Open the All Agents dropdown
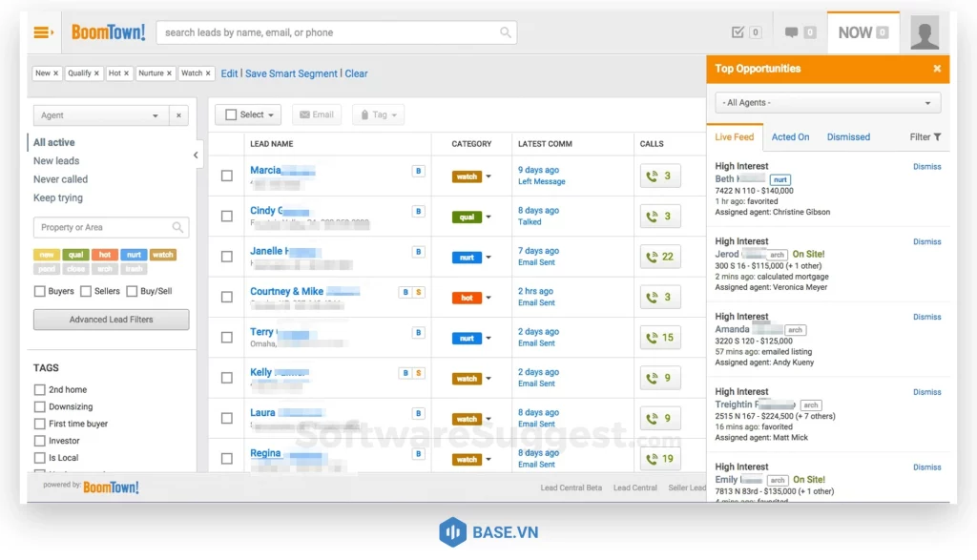The width and height of the screenshot is (977, 560). click(827, 103)
